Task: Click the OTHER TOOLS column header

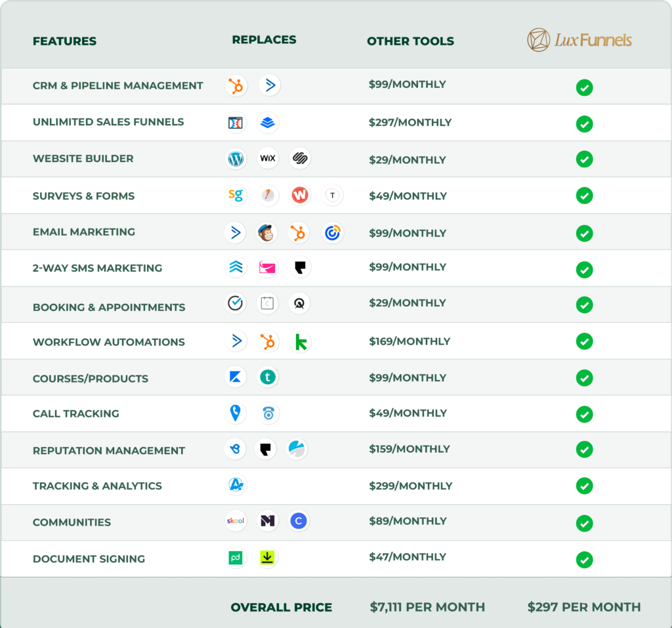Action: pyautogui.click(x=410, y=41)
